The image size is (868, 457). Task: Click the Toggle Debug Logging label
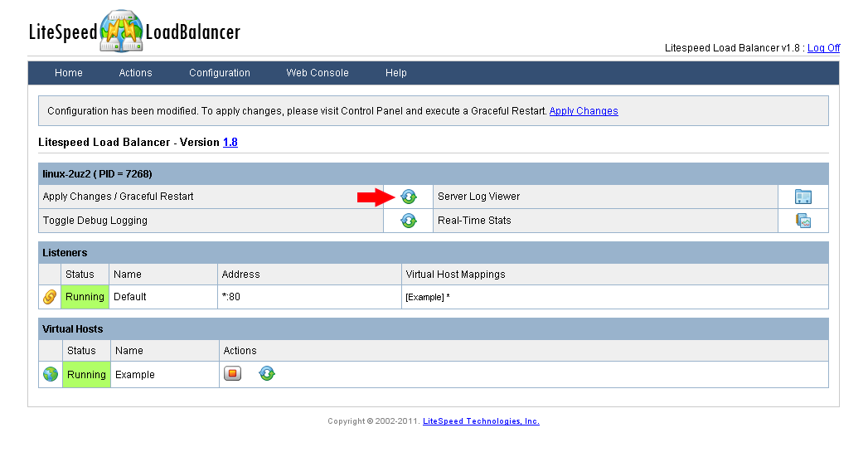point(95,221)
